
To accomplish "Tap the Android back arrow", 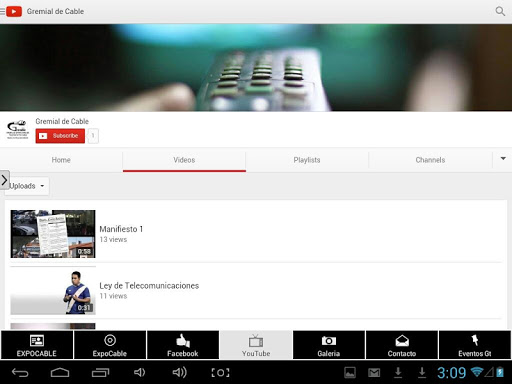I will (x=20, y=372).
